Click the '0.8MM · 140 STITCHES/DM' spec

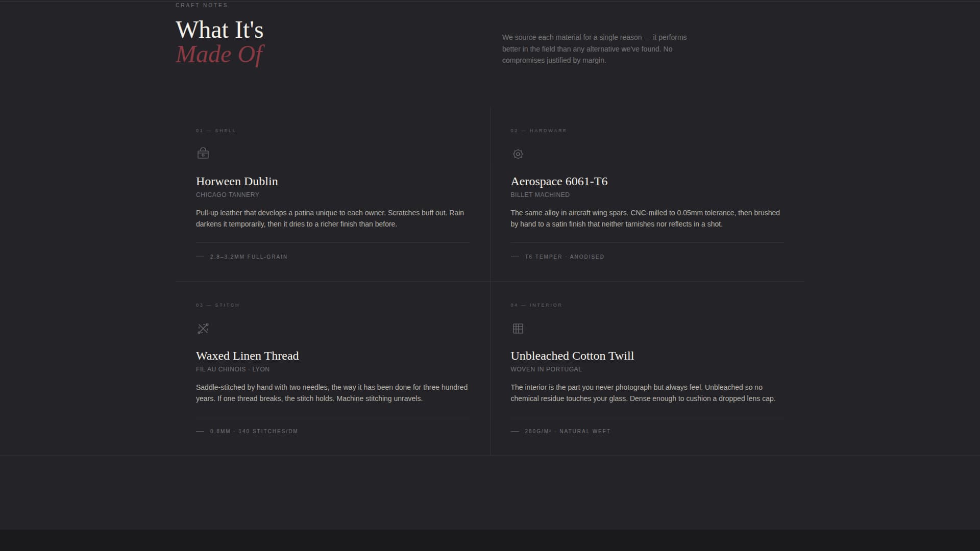pos(254,432)
